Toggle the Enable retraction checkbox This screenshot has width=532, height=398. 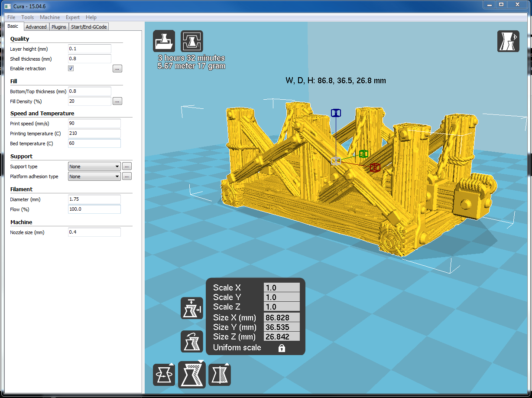pos(71,69)
